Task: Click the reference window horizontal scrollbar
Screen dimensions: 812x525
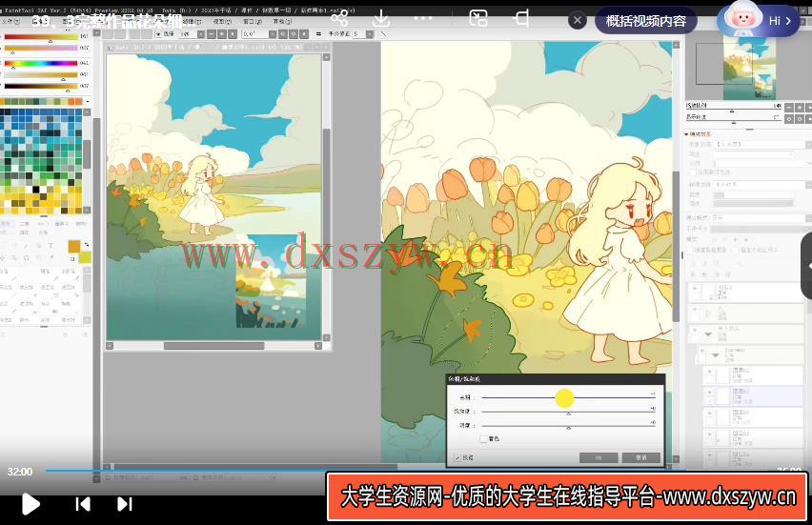Action: coord(213,345)
